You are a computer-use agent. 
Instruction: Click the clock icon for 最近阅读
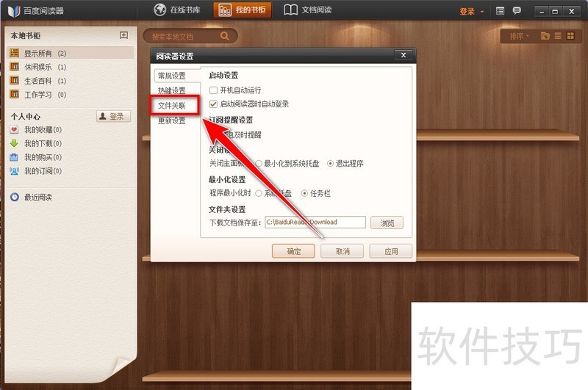(x=14, y=197)
